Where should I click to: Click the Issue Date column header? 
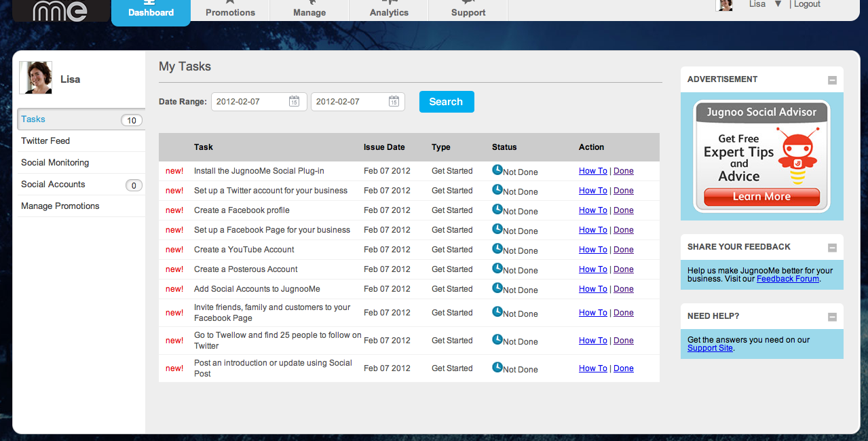pos(384,147)
